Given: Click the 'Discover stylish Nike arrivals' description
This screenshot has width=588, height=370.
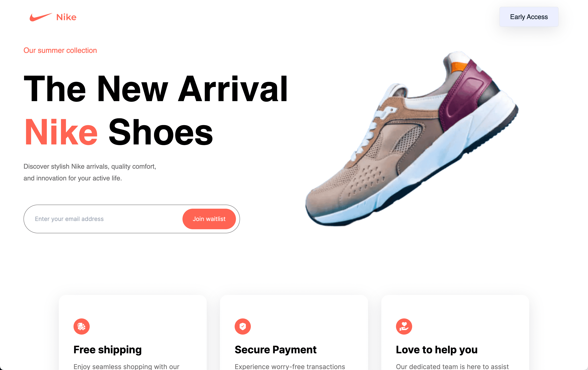Looking at the screenshot, I should click(90, 172).
